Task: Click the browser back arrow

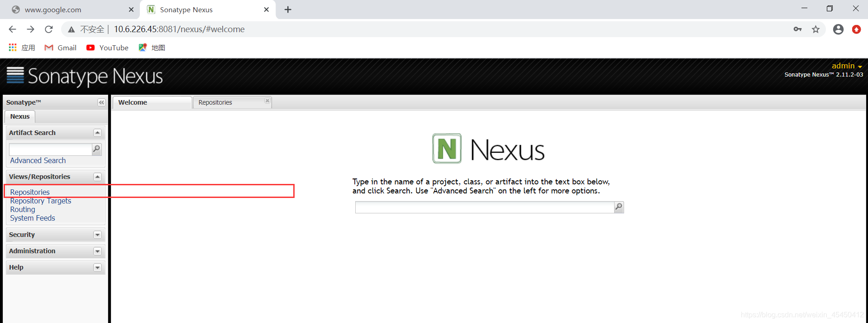Action: click(12, 29)
